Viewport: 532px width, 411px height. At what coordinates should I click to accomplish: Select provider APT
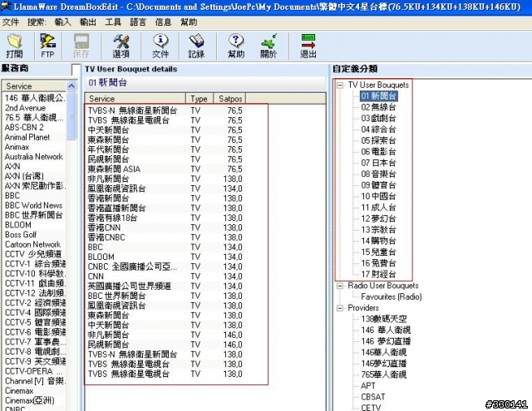[x=367, y=385]
